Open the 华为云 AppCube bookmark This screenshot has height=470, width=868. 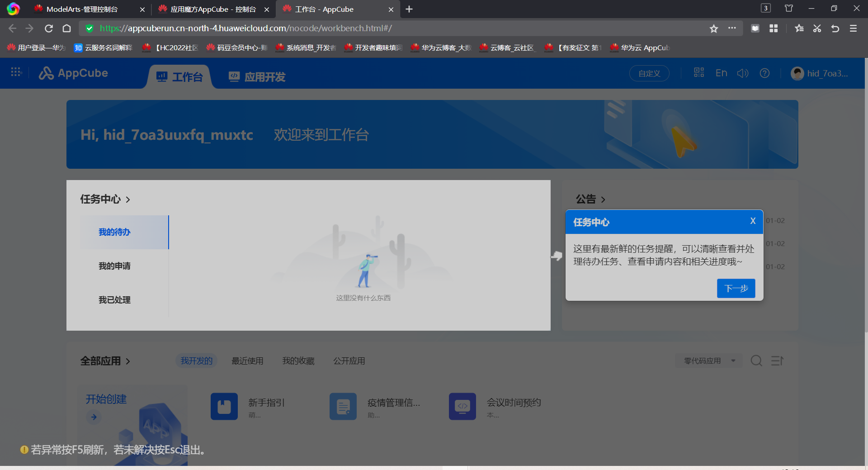pyautogui.click(x=640, y=47)
